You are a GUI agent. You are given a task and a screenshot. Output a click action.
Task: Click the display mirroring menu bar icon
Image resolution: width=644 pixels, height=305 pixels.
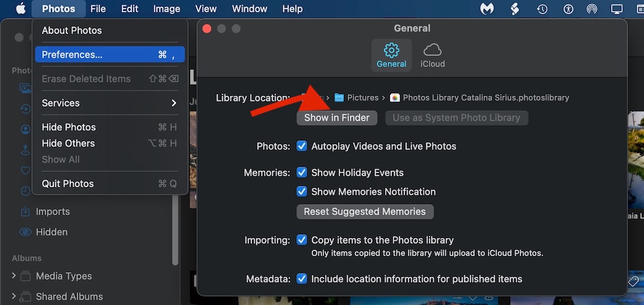pos(617,8)
